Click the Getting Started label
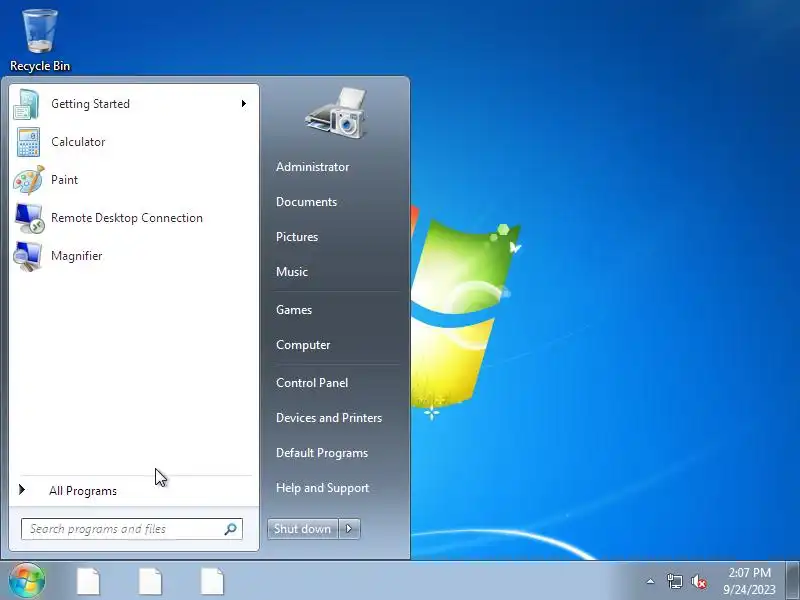800x600 pixels. [90, 104]
